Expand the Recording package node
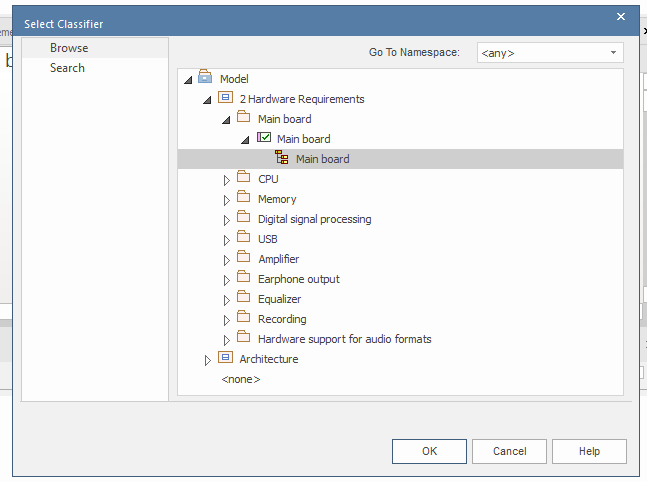 [x=226, y=320]
